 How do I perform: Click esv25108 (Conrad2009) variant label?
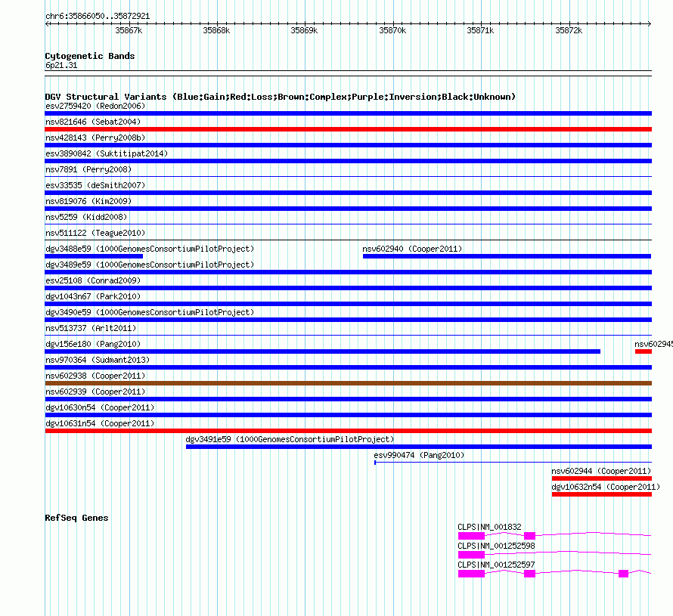click(93, 280)
